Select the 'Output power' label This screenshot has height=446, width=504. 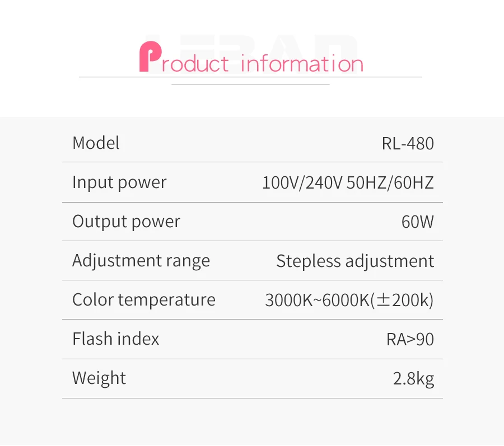[127, 222]
